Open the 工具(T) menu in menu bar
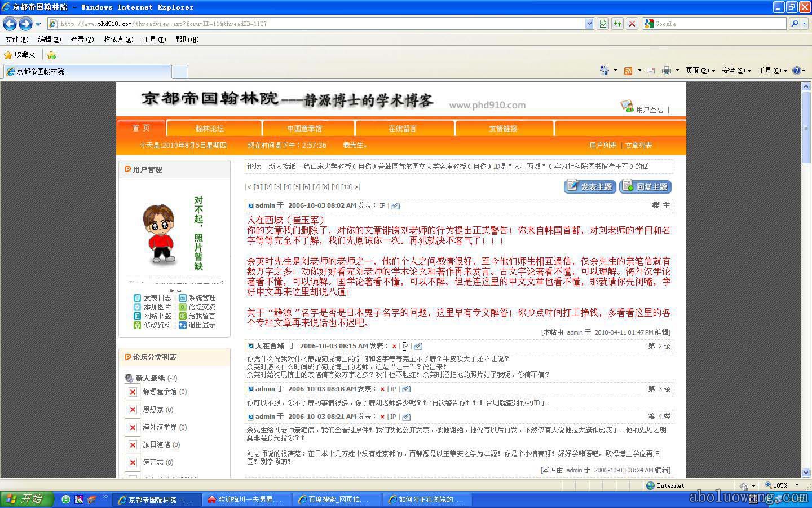This screenshot has height=508, width=812. click(x=154, y=40)
